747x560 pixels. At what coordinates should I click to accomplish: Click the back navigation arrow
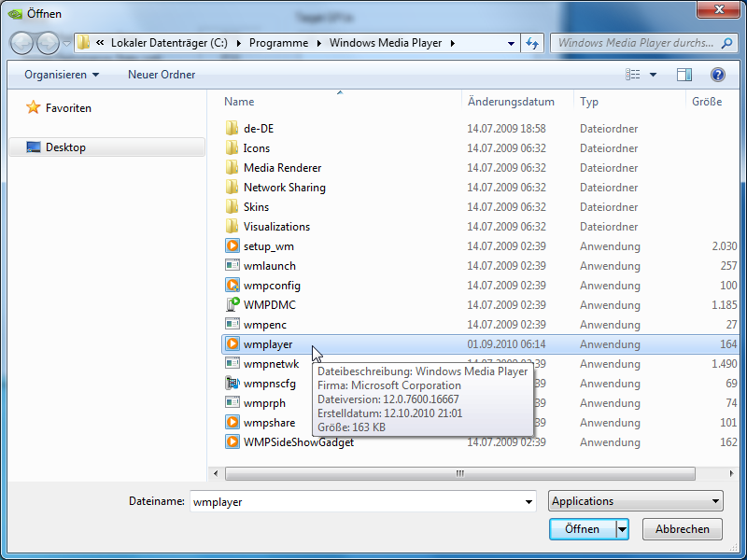click(22, 43)
